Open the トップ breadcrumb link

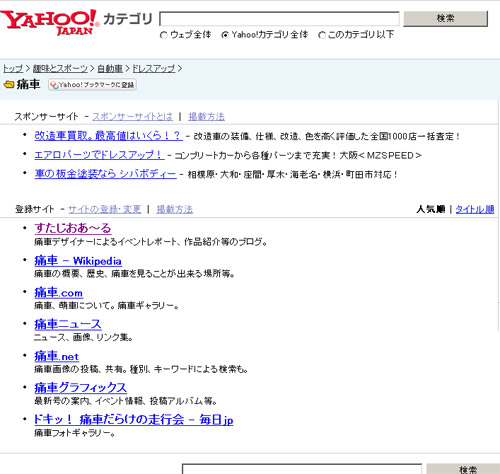click(13, 69)
